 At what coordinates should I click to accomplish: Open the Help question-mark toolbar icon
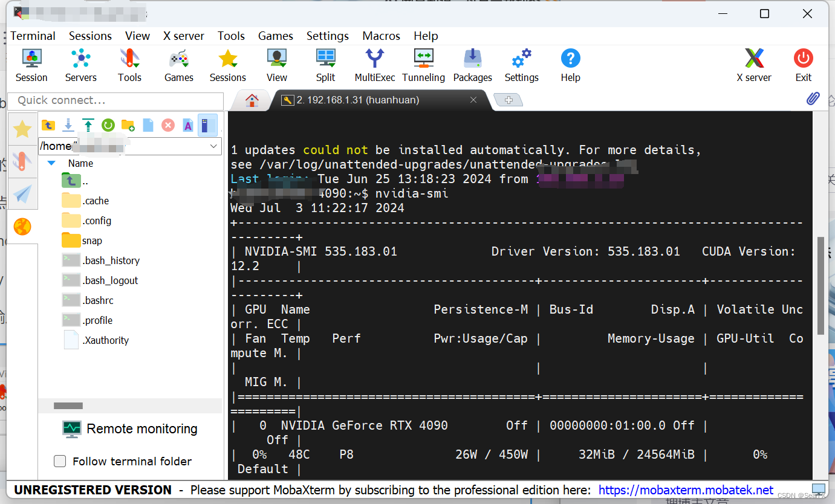click(570, 65)
